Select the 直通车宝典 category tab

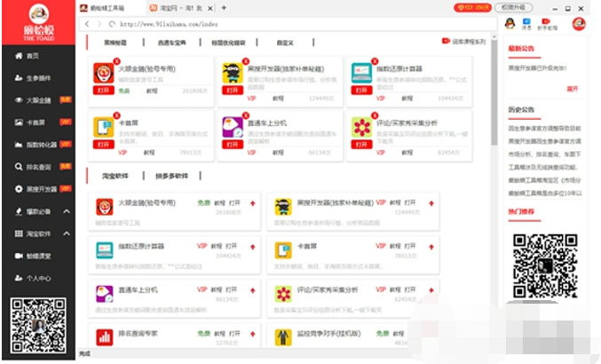point(171,43)
